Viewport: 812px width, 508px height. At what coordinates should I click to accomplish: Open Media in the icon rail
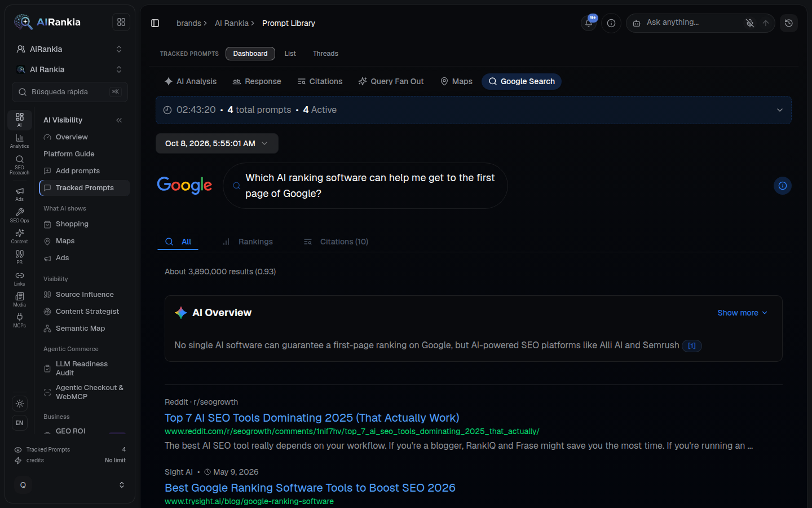pos(19,300)
